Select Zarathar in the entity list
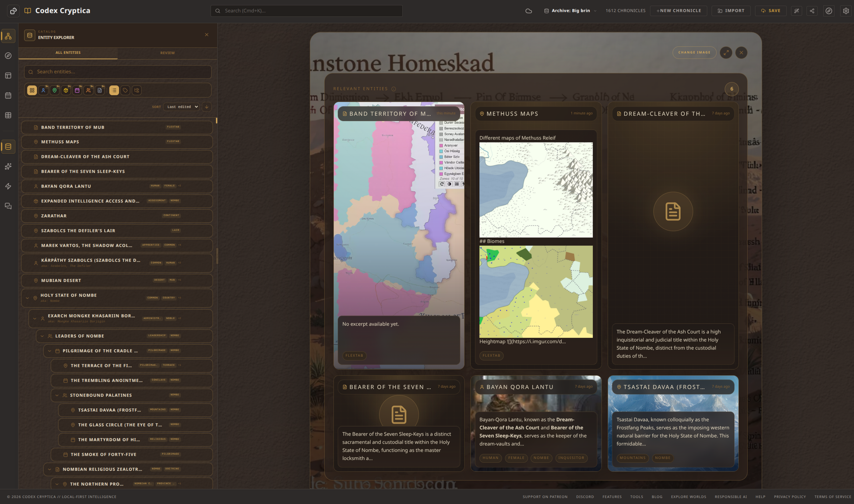 coord(117,216)
